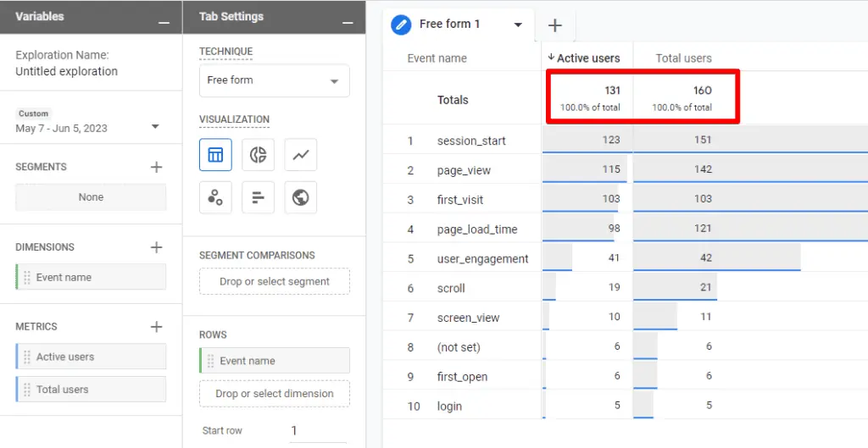
Task: Select the Event name chip under Rows
Action: (x=275, y=361)
